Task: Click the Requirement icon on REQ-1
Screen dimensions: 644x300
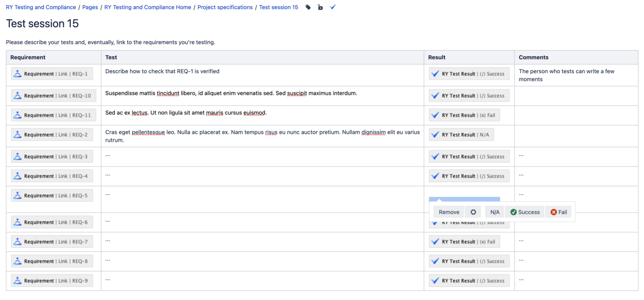Action: click(x=17, y=73)
